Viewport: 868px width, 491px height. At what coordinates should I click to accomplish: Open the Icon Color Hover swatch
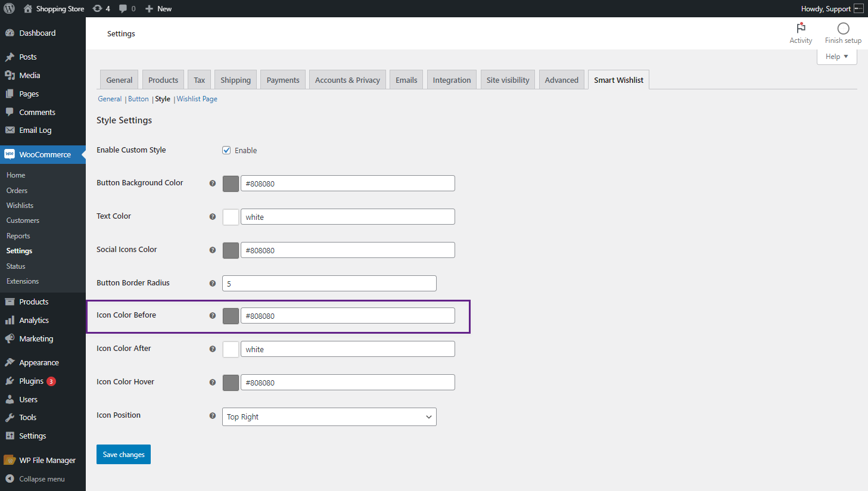click(x=231, y=383)
